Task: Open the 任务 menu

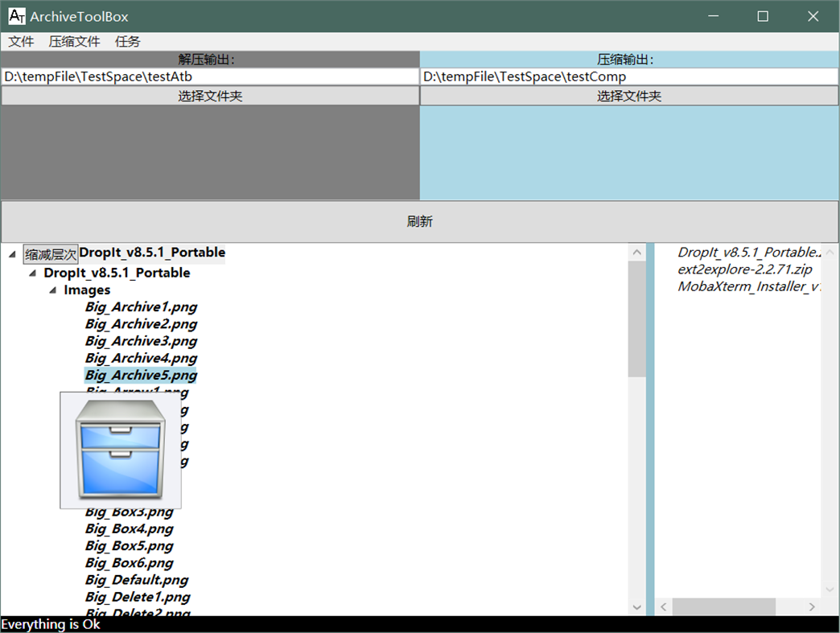Action: [x=126, y=41]
